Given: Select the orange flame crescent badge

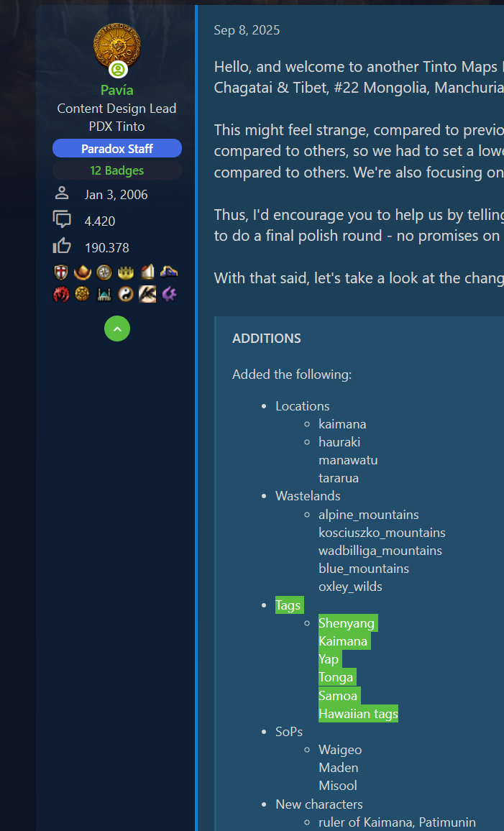Looking at the screenshot, I should 83,272.
